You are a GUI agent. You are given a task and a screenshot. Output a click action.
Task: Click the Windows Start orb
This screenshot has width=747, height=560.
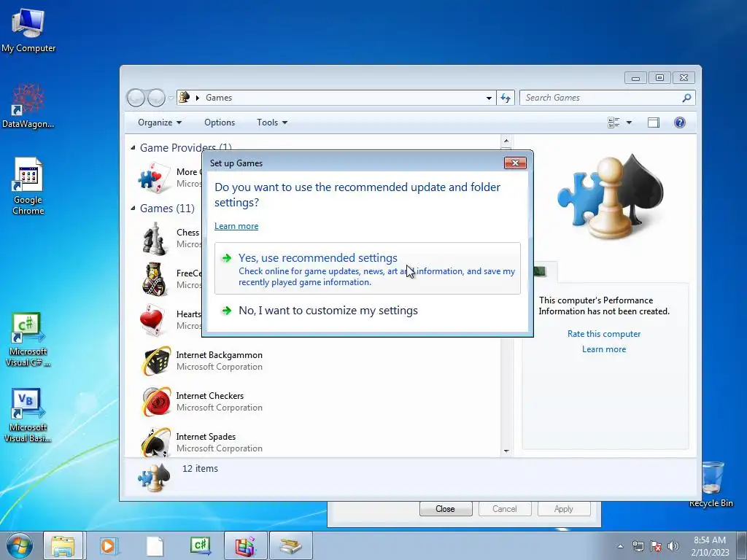[20, 545]
